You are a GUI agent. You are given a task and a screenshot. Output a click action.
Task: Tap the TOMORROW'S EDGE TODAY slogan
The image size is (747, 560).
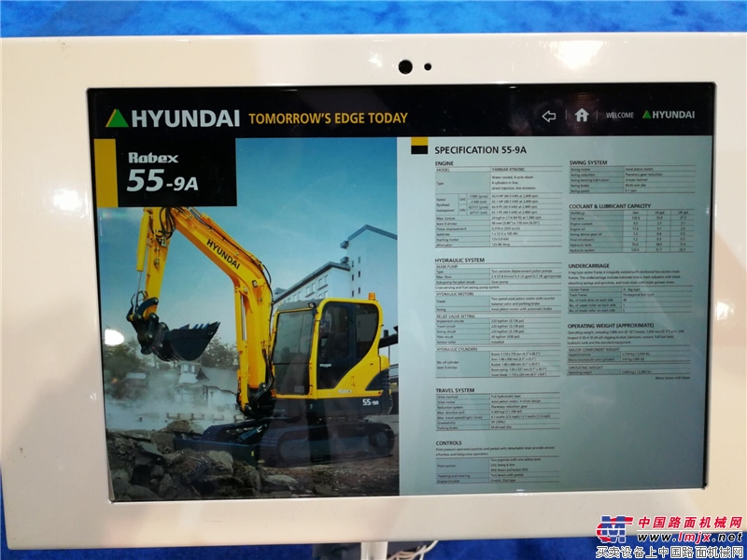329,119
